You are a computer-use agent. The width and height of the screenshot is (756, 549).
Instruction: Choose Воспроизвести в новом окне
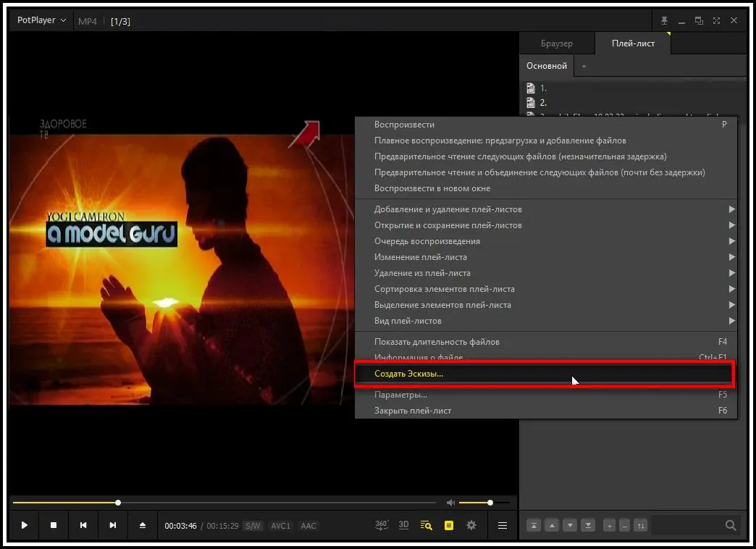coord(546,188)
